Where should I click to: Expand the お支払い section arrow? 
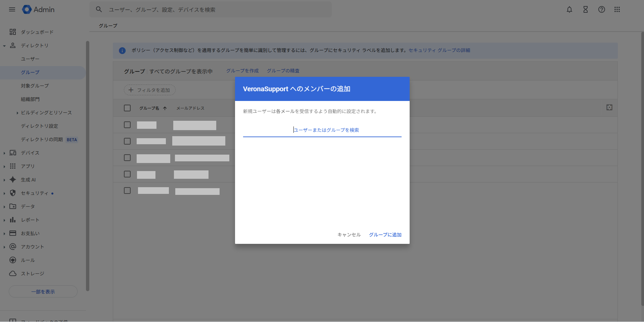click(x=4, y=233)
